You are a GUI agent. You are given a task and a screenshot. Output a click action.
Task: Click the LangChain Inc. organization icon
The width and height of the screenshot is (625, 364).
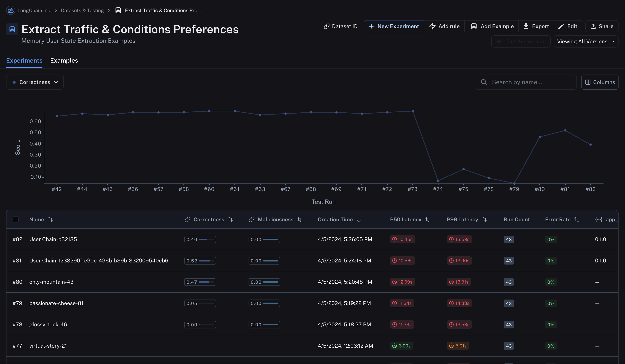pos(10,10)
